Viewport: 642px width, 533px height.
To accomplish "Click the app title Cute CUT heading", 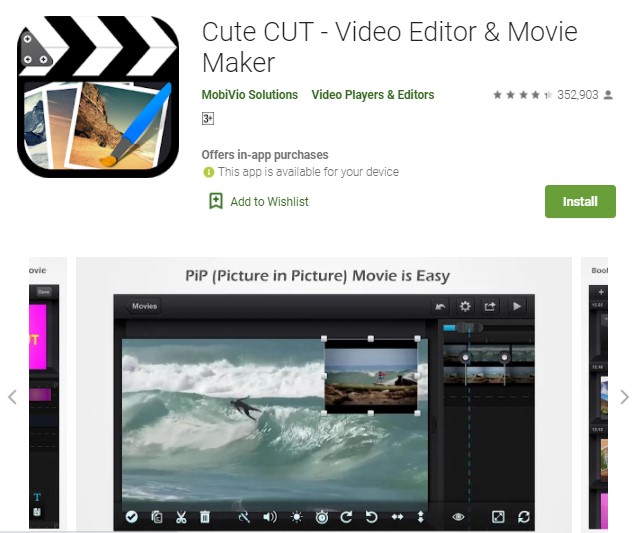I will [x=389, y=47].
